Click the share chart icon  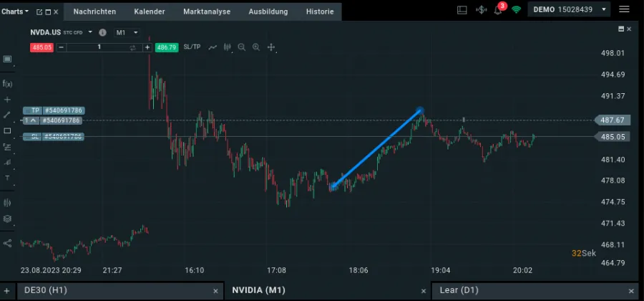(x=7, y=243)
